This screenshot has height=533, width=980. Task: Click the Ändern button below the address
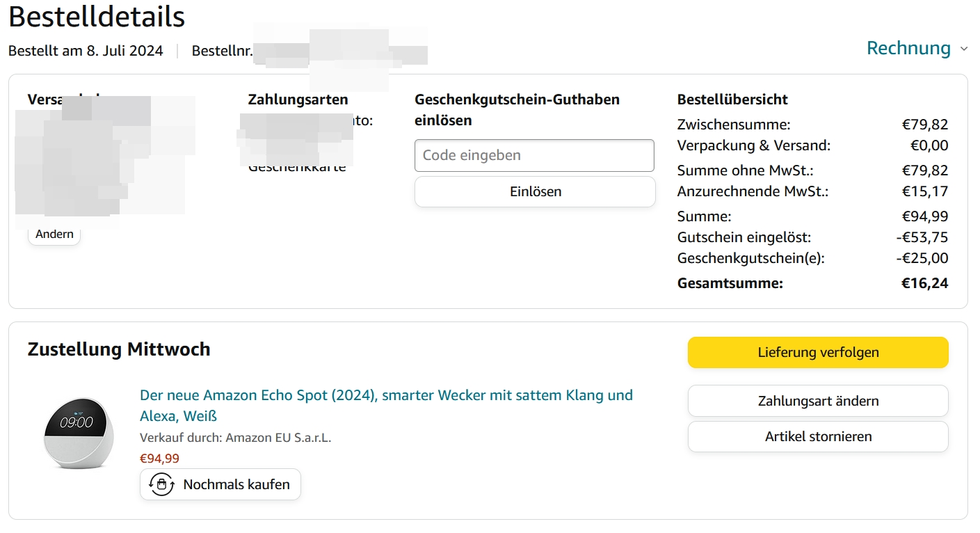pyautogui.click(x=54, y=234)
